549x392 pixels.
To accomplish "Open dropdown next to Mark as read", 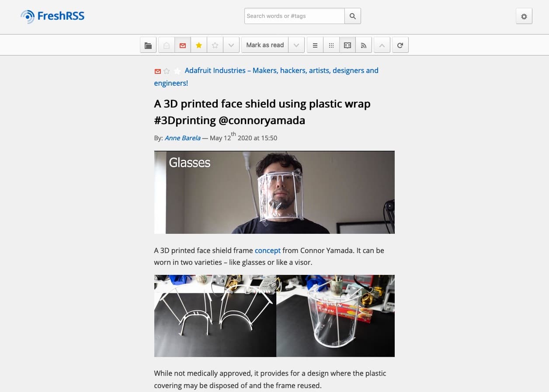I will (x=296, y=45).
